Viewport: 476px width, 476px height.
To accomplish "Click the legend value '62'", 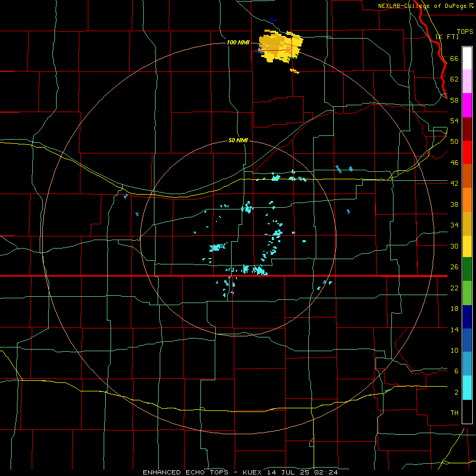I will 454,79.
